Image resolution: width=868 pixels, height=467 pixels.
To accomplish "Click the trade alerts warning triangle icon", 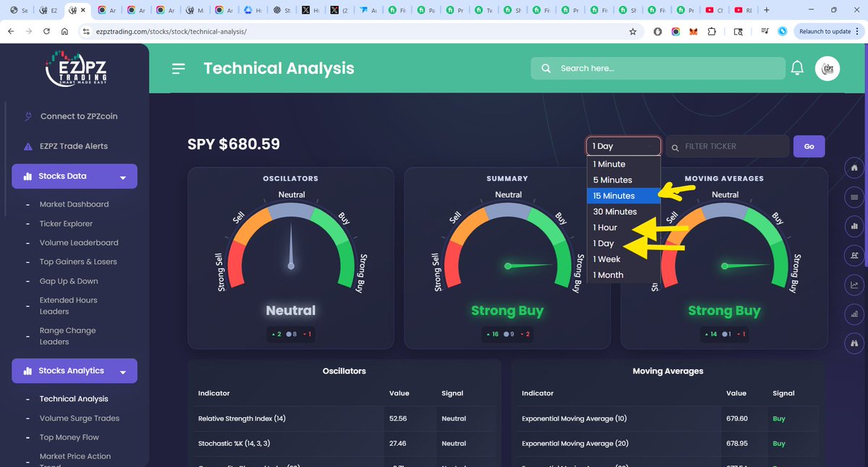I will (28, 146).
